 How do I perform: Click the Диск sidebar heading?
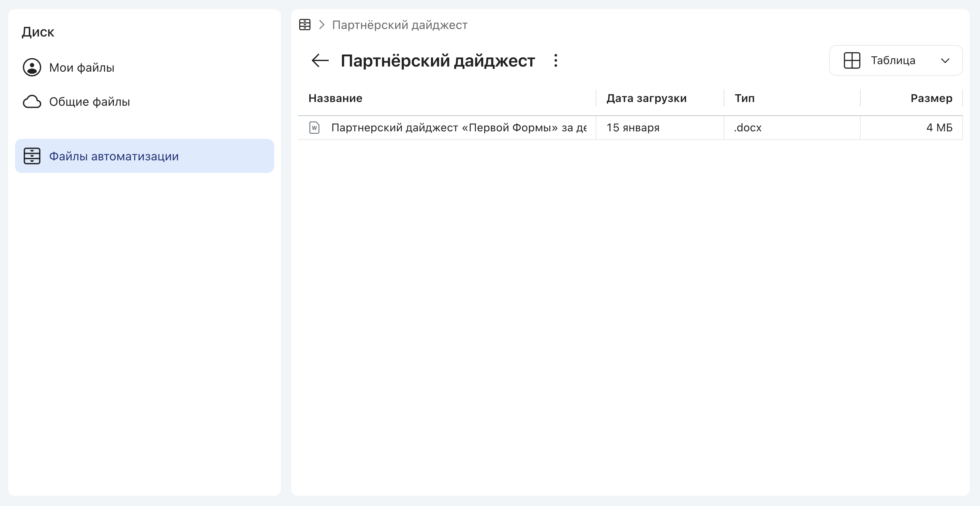pos(38,32)
